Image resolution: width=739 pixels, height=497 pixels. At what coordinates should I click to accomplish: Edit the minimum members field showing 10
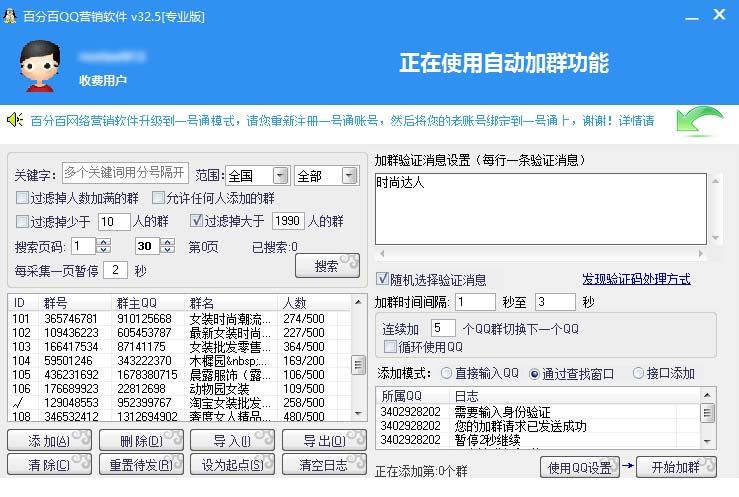(x=114, y=221)
